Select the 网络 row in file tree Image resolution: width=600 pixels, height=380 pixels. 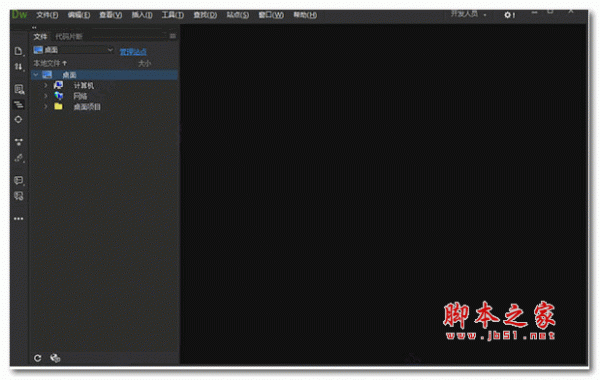104,96
